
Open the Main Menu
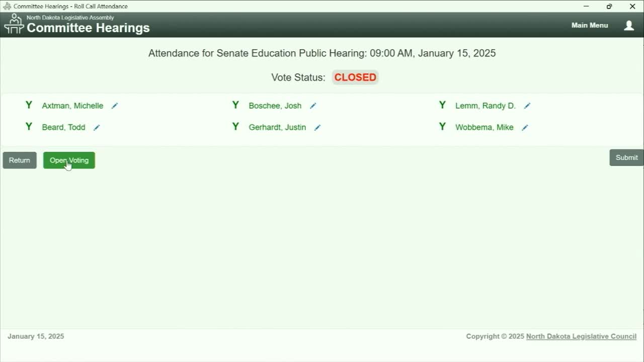pyautogui.click(x=590, y=25)
